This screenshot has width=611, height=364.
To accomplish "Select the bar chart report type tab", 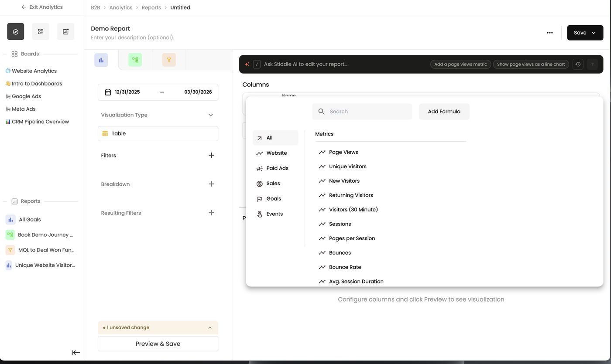I will [101, 60].
